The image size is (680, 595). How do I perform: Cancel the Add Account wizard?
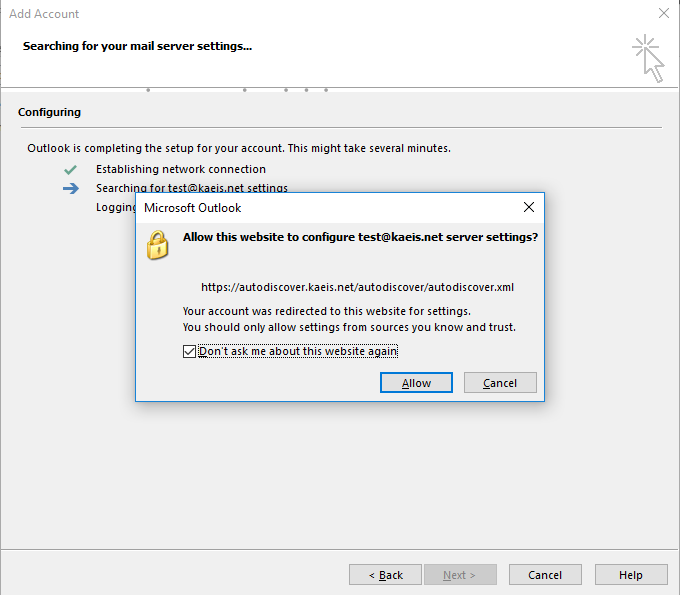point(545,575)
